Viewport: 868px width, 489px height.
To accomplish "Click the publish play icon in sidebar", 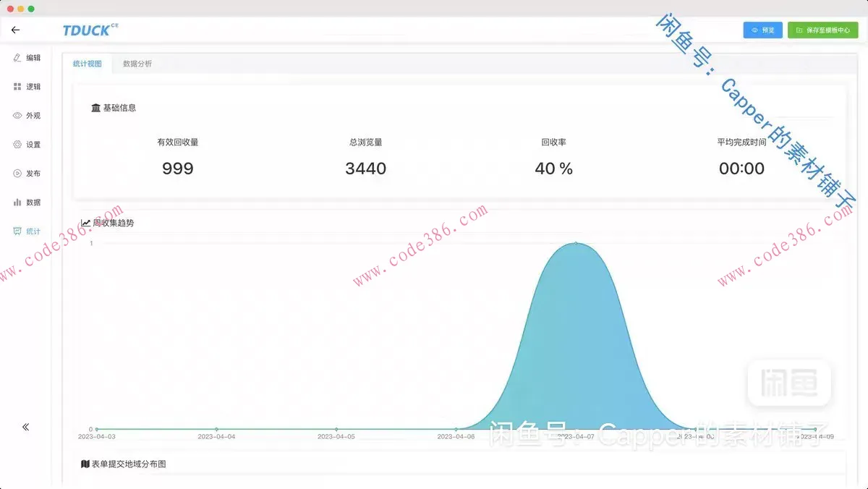I will (17, 173).
